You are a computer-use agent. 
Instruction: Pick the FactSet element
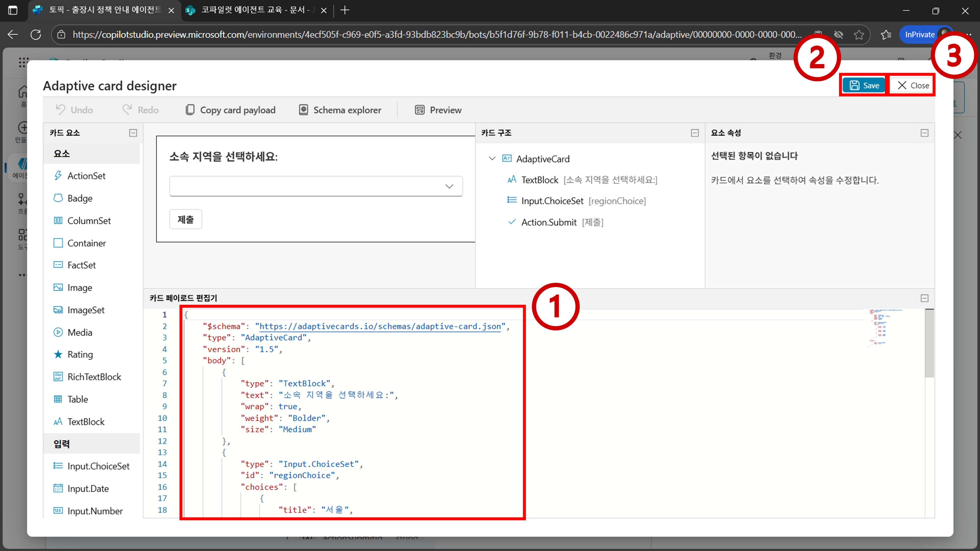point(81,265)
